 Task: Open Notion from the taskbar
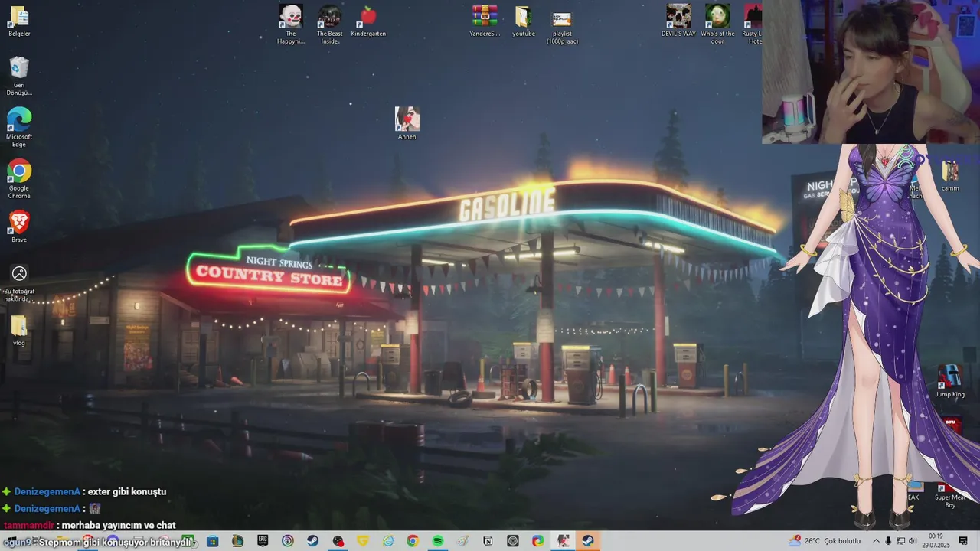click(x=488, y=541)
